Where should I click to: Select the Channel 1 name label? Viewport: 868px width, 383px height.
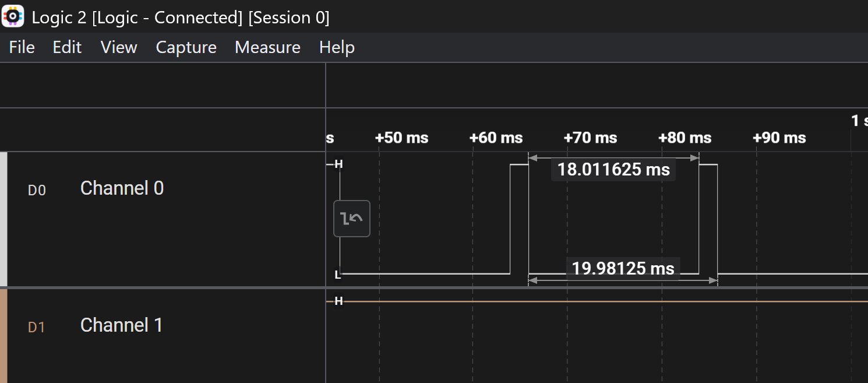(x=122, y=325)
